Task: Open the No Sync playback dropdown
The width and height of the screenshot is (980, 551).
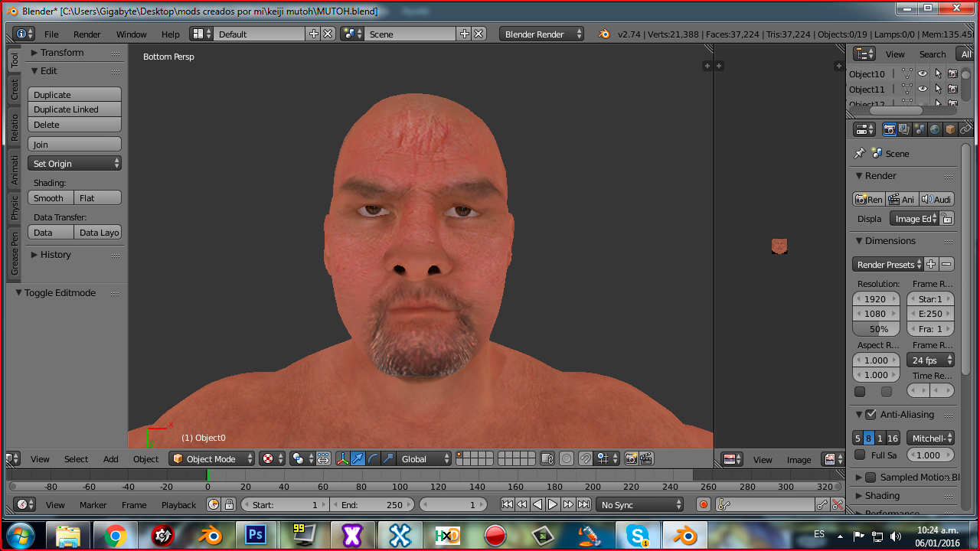Action: (640, 504)
